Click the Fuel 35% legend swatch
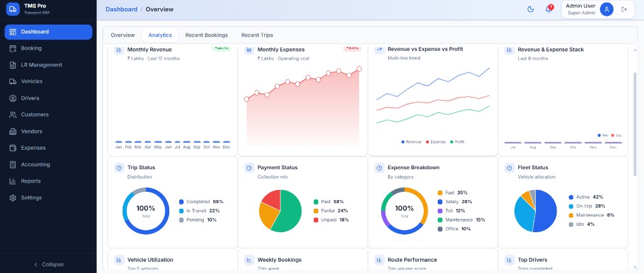644x273 pixels. coord(440,193)
